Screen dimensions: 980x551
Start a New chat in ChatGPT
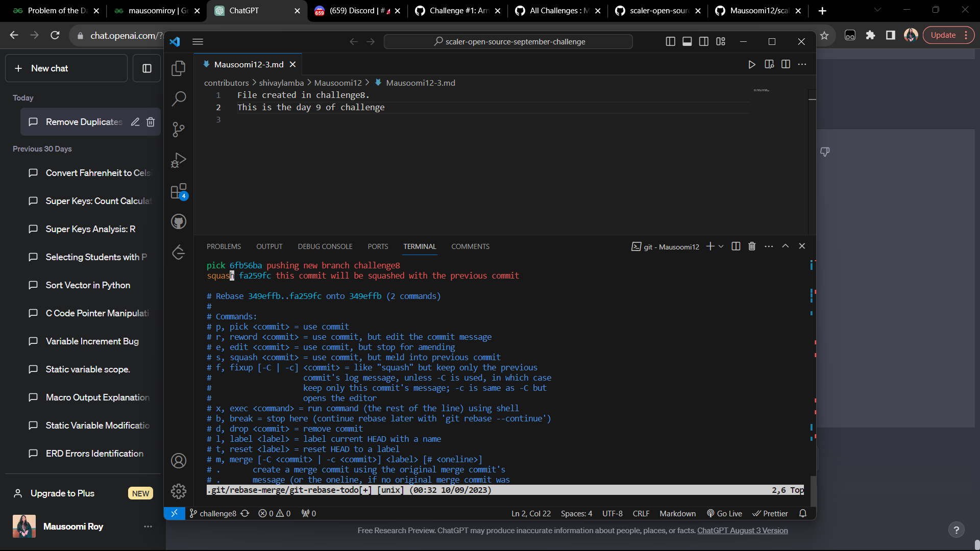(x=66, y=68)
